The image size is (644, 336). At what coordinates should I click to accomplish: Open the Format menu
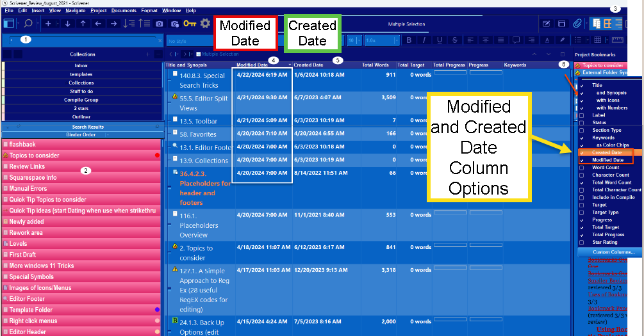point(149,11)
